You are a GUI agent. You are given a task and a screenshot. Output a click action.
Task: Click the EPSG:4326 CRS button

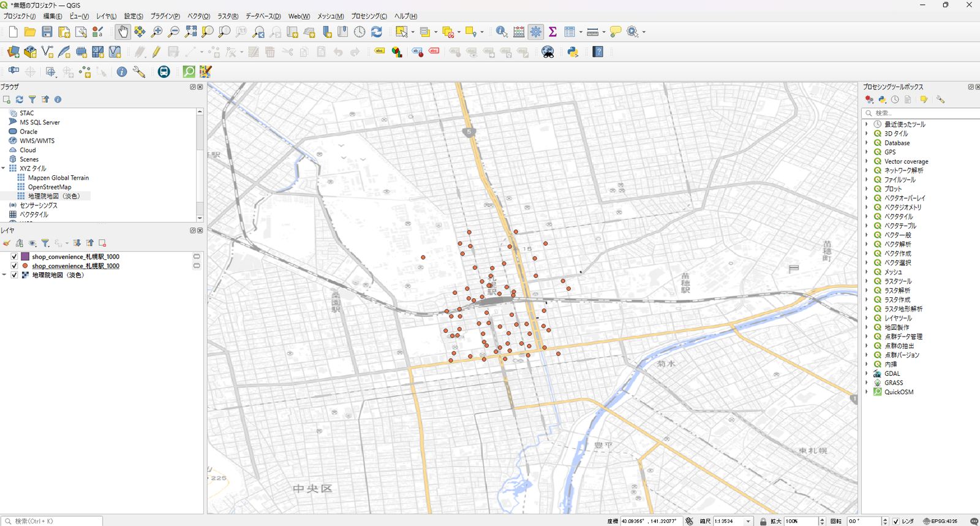click(940, 521)
